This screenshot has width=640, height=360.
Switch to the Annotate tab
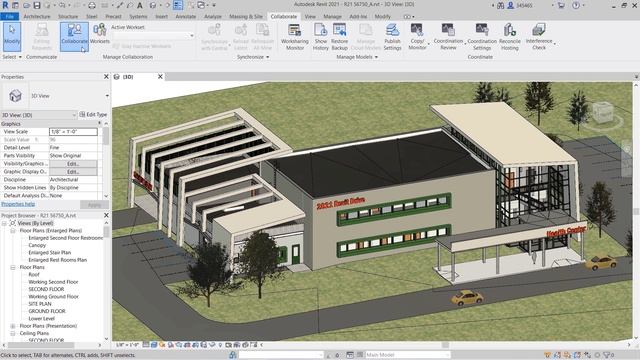point(186,17)
